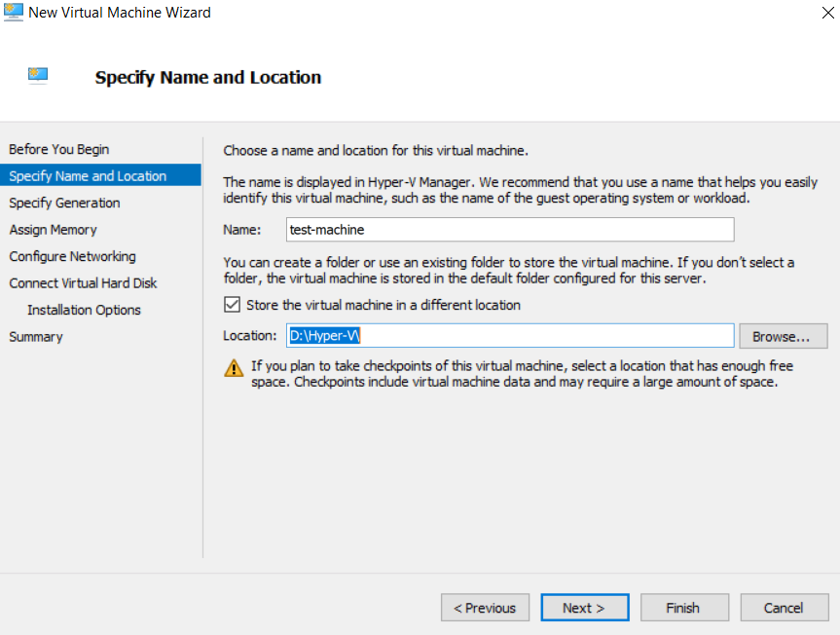Go to the Specify Generation step
Viewport: 840px width, 635px height.
64,203
